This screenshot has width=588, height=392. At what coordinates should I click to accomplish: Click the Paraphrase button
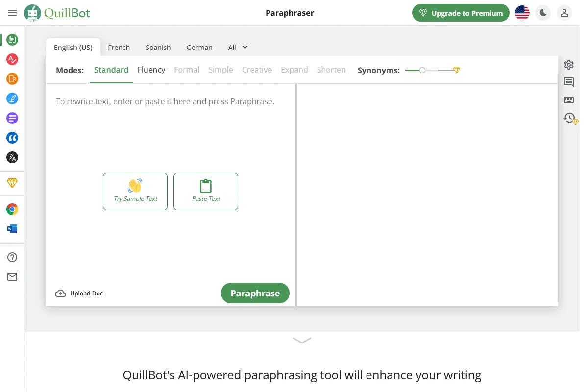(x=255, y=293)
